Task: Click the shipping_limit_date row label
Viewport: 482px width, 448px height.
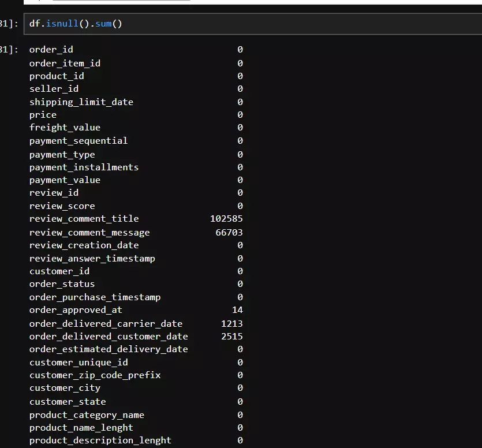Action: [x=81, y=102]
